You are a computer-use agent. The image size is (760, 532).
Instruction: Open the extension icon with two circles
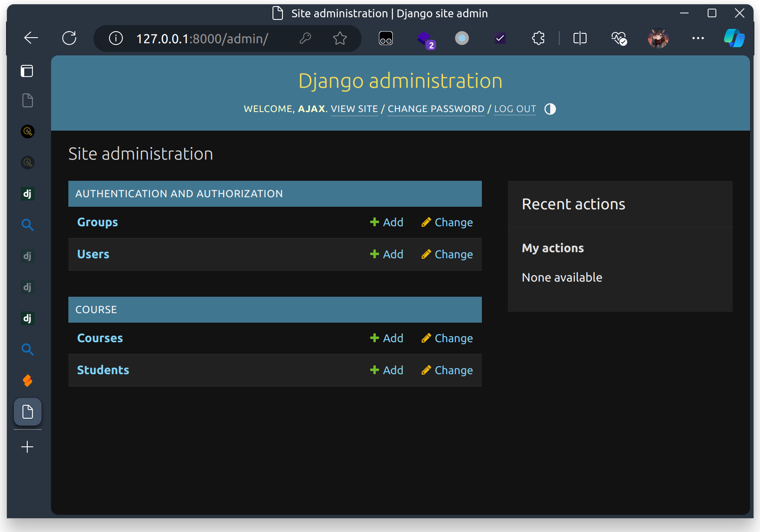pos(386,38)
